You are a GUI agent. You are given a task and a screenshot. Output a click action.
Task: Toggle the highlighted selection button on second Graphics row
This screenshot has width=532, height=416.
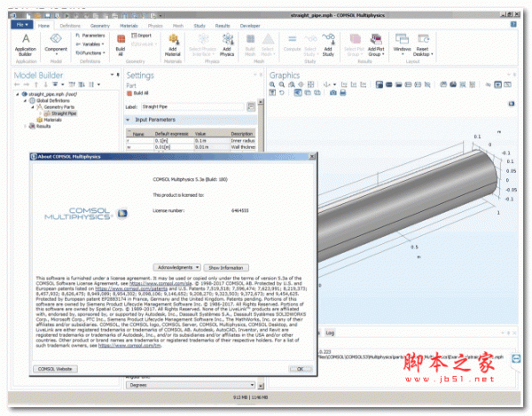[298, 92]
